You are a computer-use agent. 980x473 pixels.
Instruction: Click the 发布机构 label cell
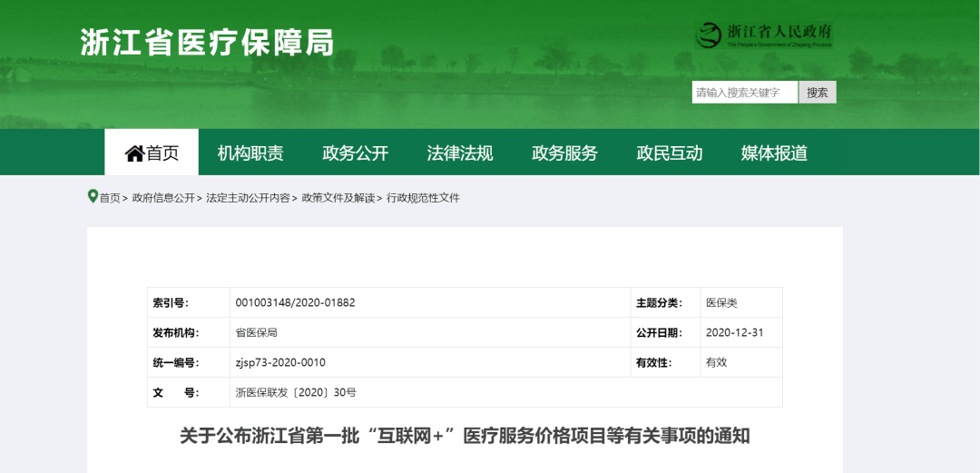pyautogui.click(x=189, y=332)
